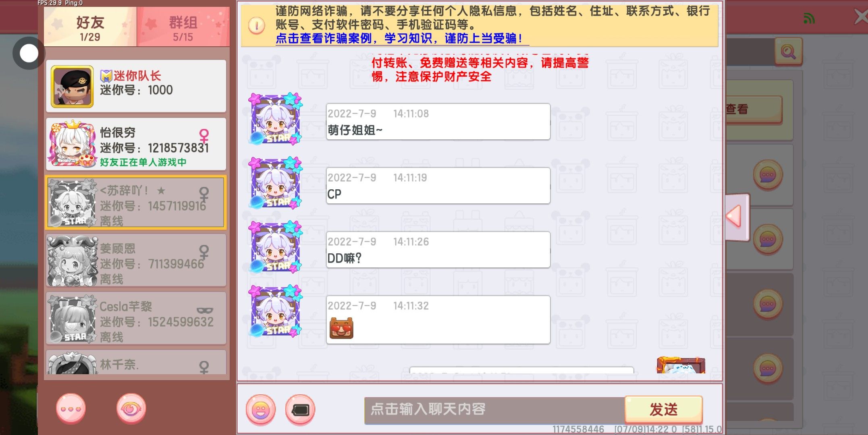This screenshot has height=435, width=868.
Task: Send the message with 发送 button
Action: (664, 409)
